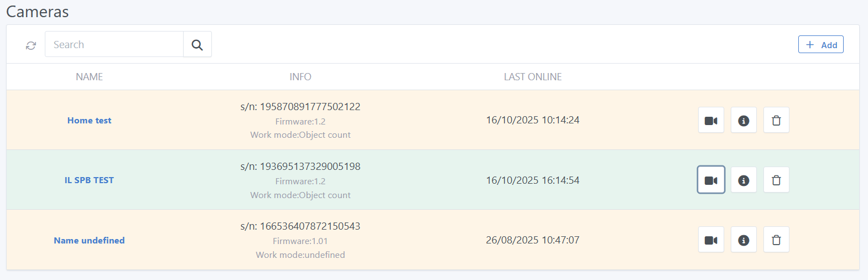Open the Home test camera link
The image size is (868, 280).
point(89,121)
